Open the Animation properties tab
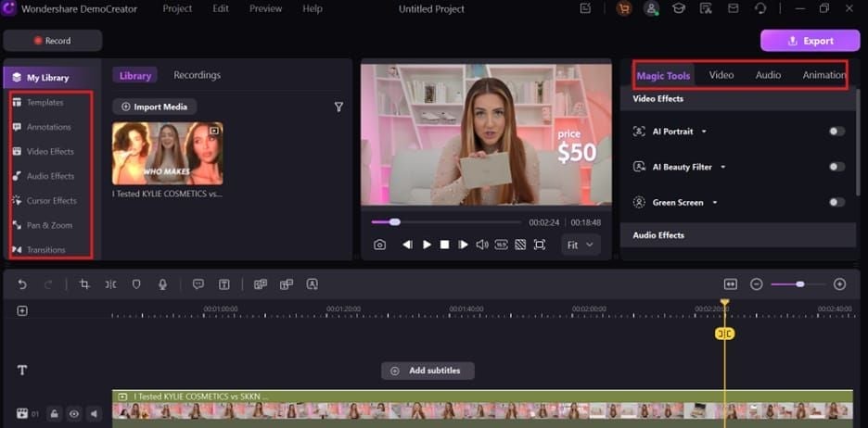Screen dimensions: 868x428 (824, 75)
